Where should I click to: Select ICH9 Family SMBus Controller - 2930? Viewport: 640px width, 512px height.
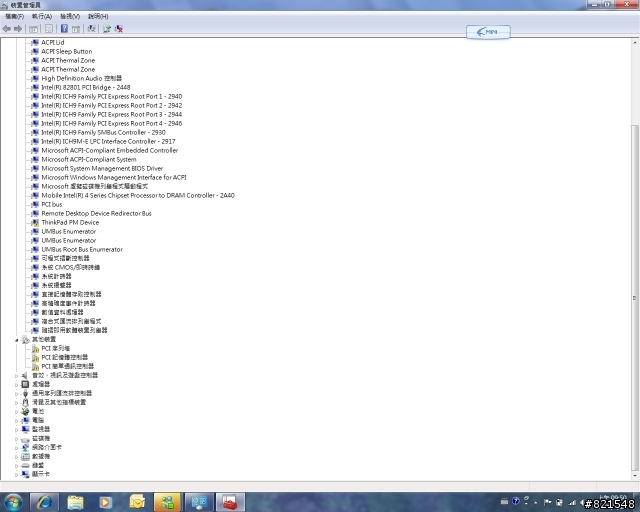click(103, 132)
